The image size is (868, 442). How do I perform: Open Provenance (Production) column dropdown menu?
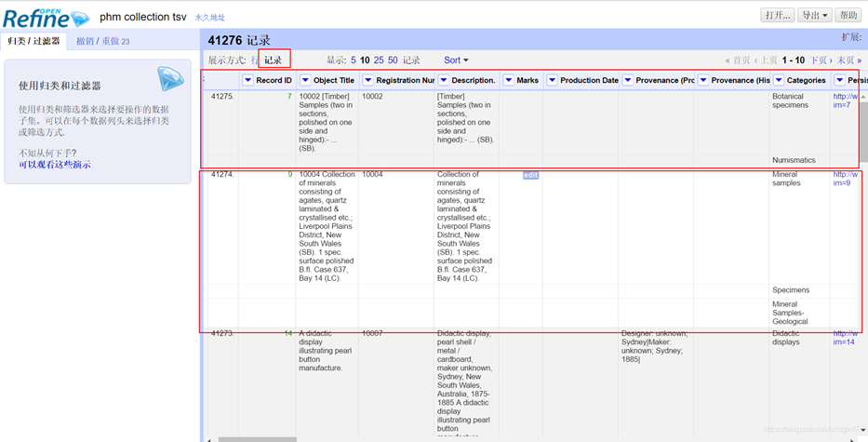628,80
